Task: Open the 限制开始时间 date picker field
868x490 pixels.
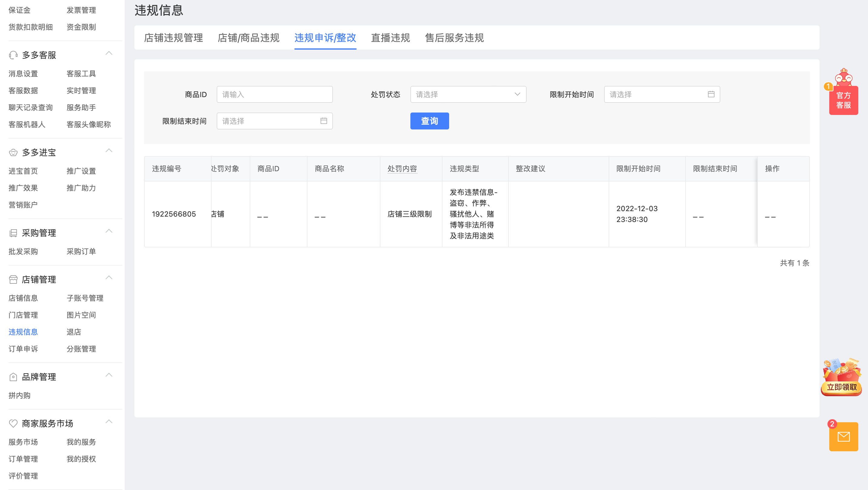Action: click(662, 94)
